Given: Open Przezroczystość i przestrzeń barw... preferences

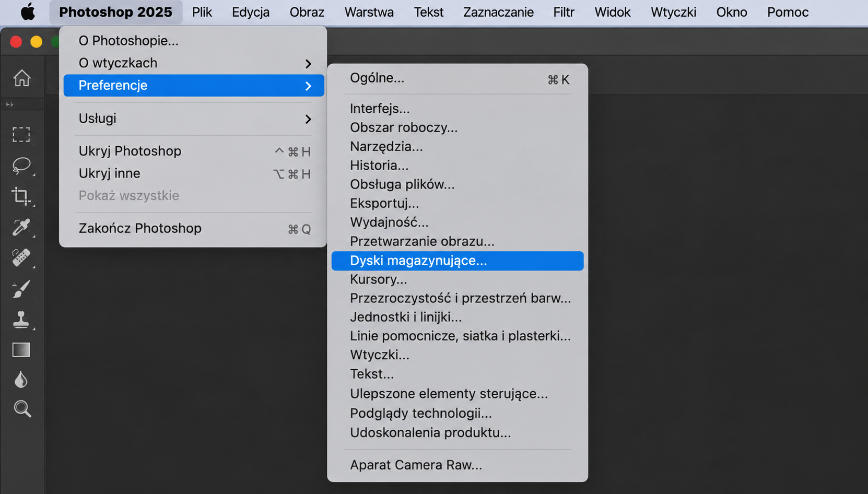Looking at the screenshot, I should [x=458, y=298].
